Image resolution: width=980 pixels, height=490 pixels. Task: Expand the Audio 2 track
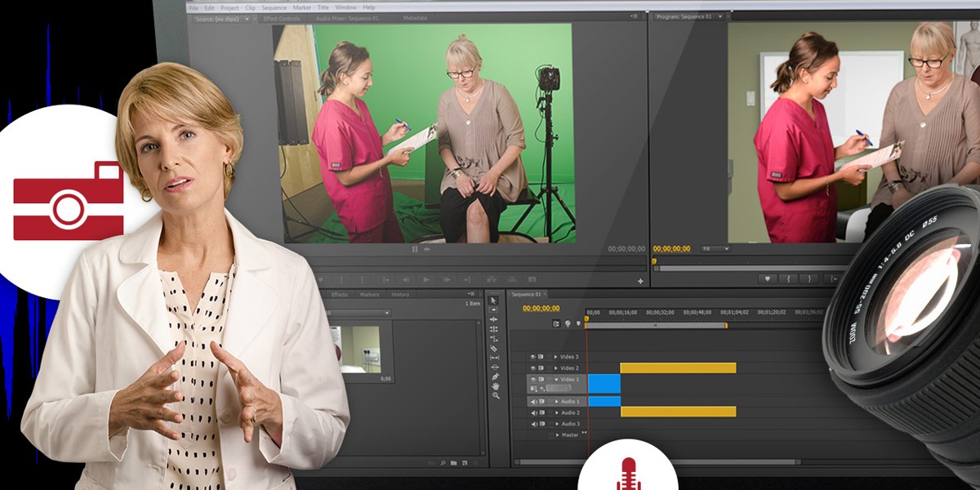[556, 413]
